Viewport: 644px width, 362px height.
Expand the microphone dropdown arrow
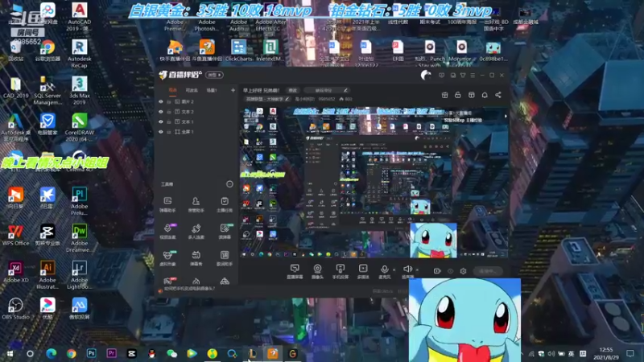point(394,270)
